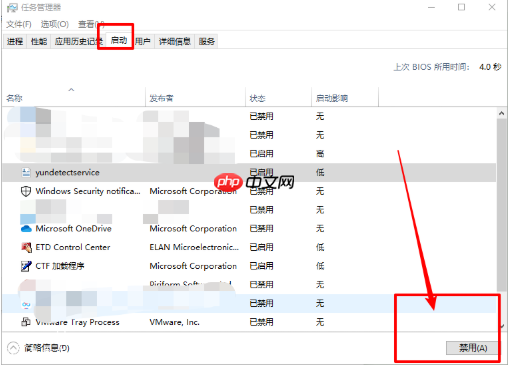This screenshot has width=509, height=366.
Task: Open the 选项(O) menu
Action: tap(55, 24)
